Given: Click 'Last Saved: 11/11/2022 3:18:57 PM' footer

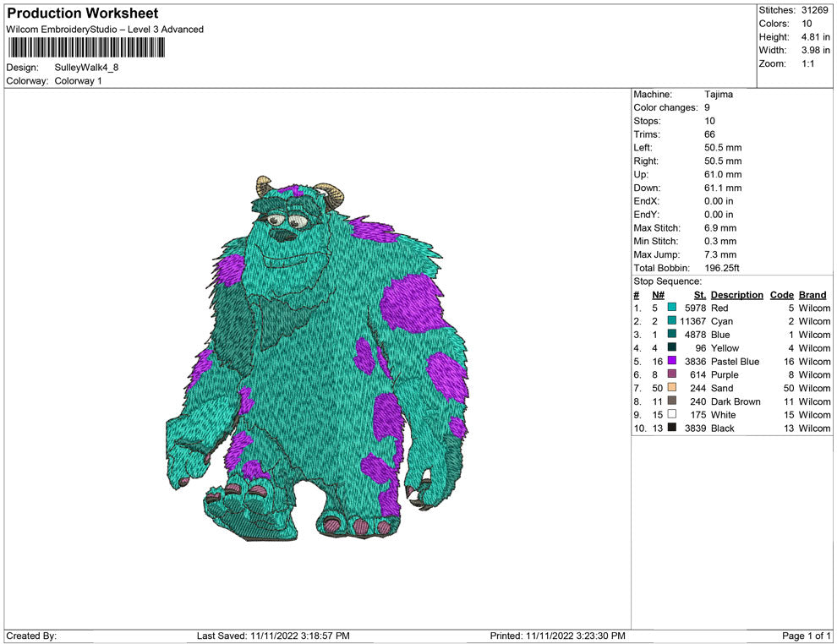Looking at the screenshot, I should point(273,636).
